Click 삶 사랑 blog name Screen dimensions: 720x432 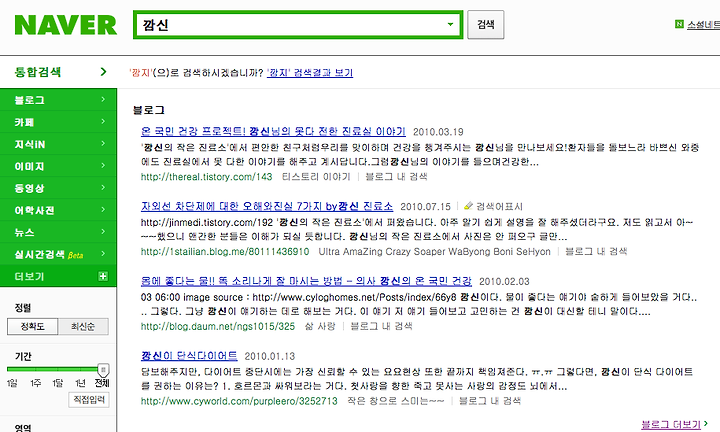(x=320, y=326)
